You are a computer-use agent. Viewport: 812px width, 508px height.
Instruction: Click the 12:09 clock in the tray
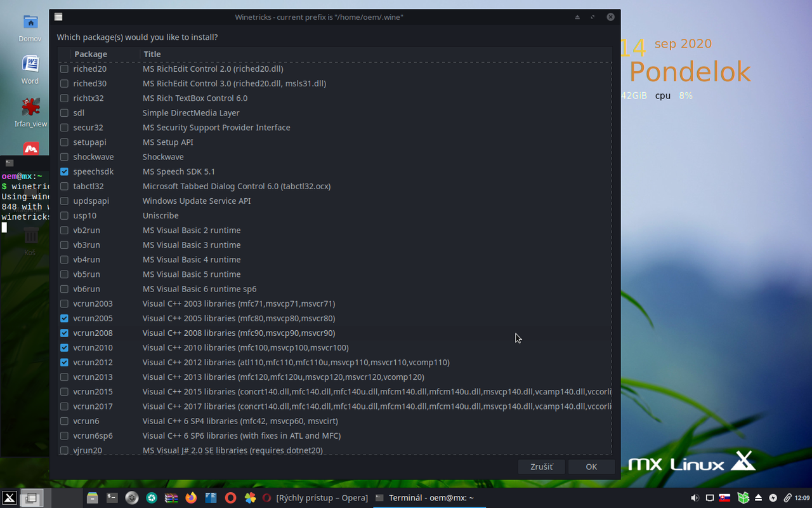click(802, 498)
